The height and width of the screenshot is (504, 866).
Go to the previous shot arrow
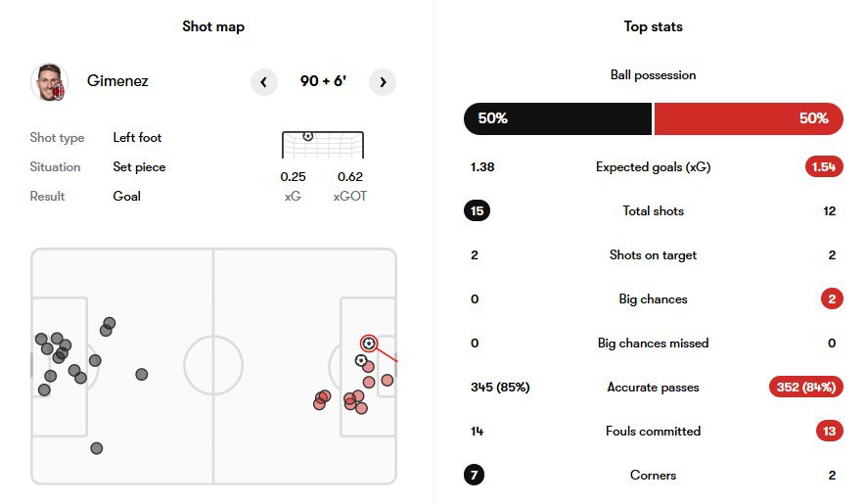click(x=264, y=82)
